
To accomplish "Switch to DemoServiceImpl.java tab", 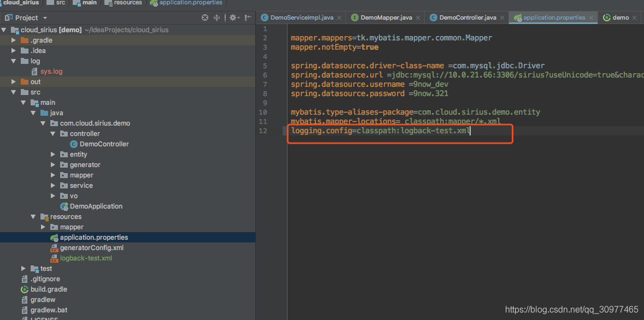I will click(x=302, y=17).
